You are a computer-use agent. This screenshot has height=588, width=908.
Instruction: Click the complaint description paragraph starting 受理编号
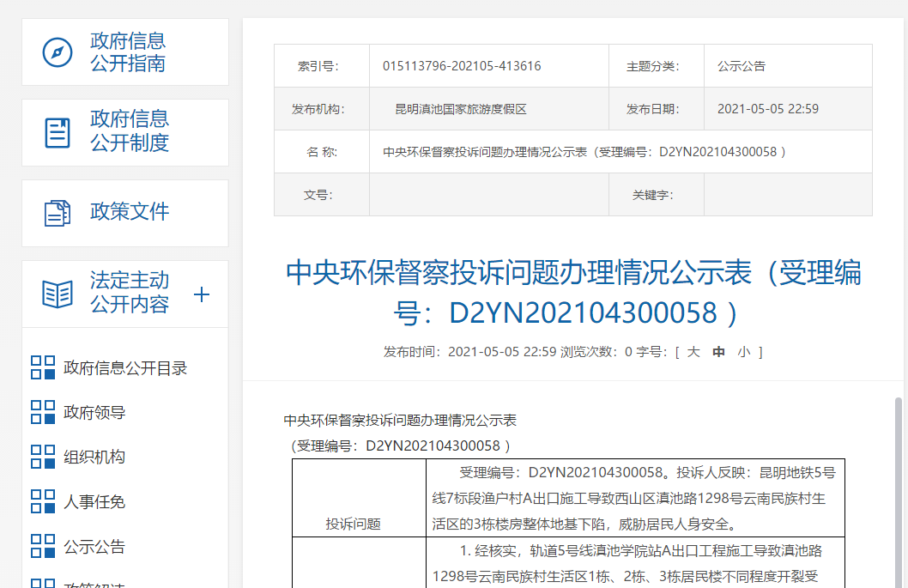[x=634, y=498]
